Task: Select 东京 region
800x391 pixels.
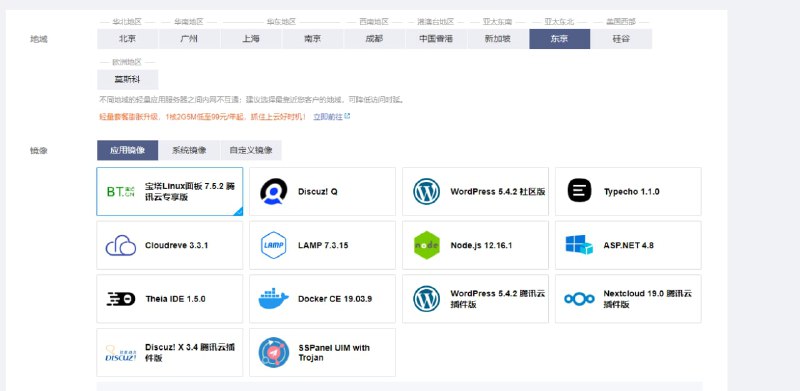Action: pos(560,39)
